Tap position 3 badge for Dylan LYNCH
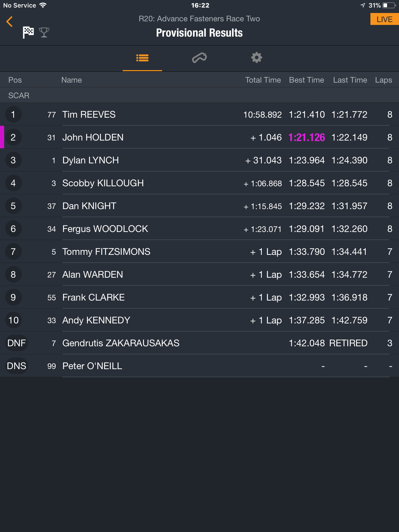The height and width of the screenshot is (532, 399). tap(13, 160)
